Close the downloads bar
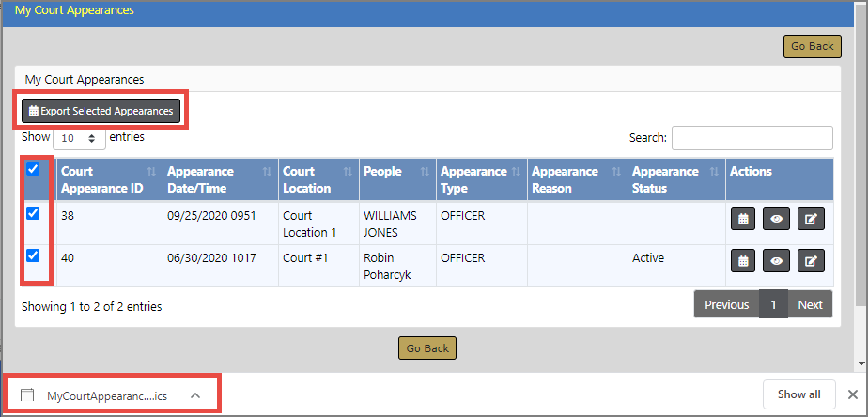This screenshot has height=417, width=868. [x=853, y=394]
